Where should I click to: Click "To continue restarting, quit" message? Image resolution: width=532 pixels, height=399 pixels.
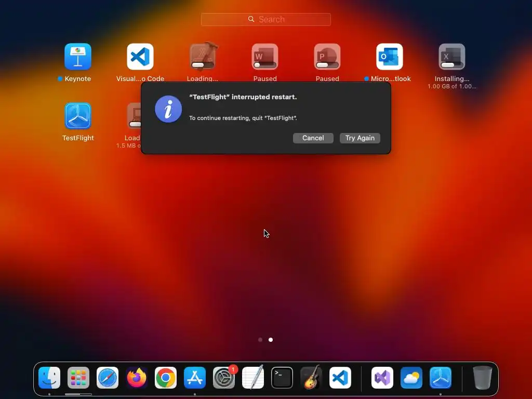click(243, 118)
